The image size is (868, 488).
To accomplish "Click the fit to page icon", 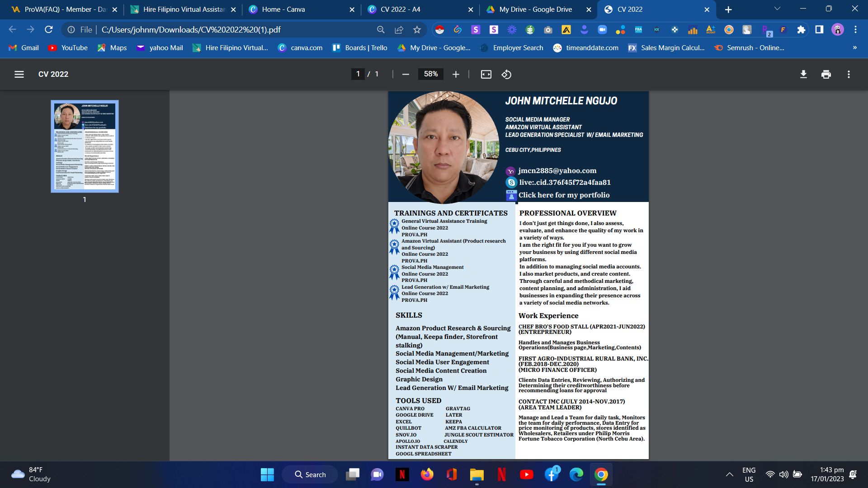I will pyautogui.click(x=486, y=74).
